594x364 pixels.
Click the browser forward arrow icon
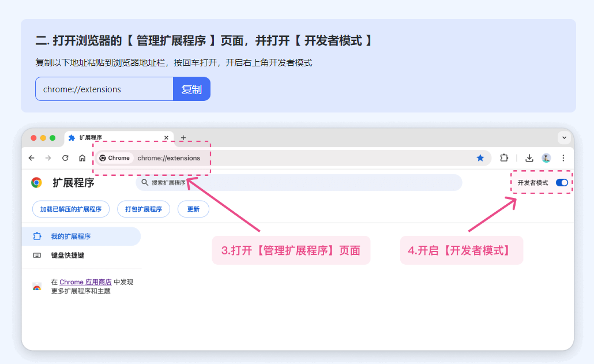[x=48, y=158]
